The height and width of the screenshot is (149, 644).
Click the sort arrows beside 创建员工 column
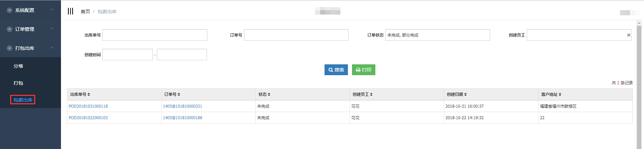[371, 94]
